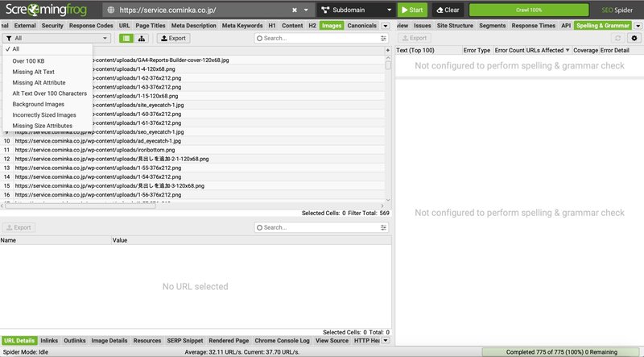Select the Content tab
The image size is (644, 357).
click(292, 26)
